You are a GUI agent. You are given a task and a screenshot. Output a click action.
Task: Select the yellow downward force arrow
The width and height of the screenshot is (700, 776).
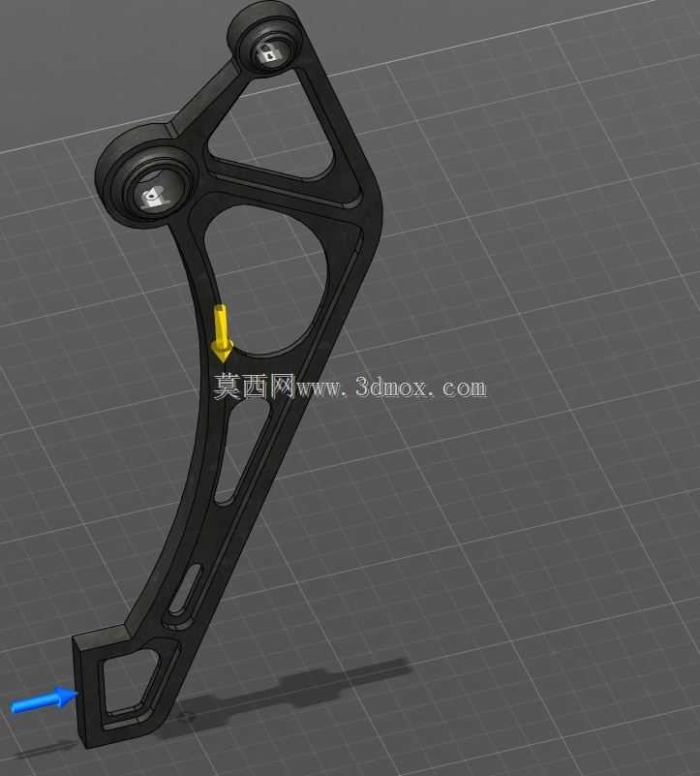(x=222, y=333)
